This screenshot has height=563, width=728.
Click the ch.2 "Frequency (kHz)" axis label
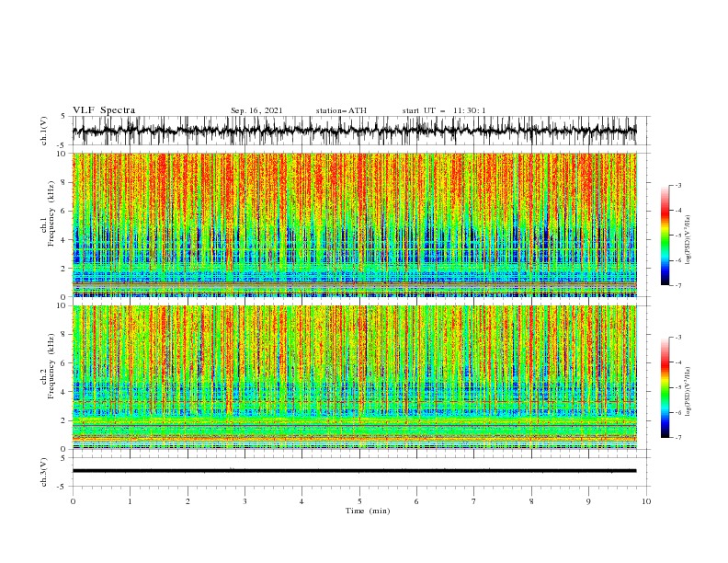pyautogui.click(x=51, y=366)
